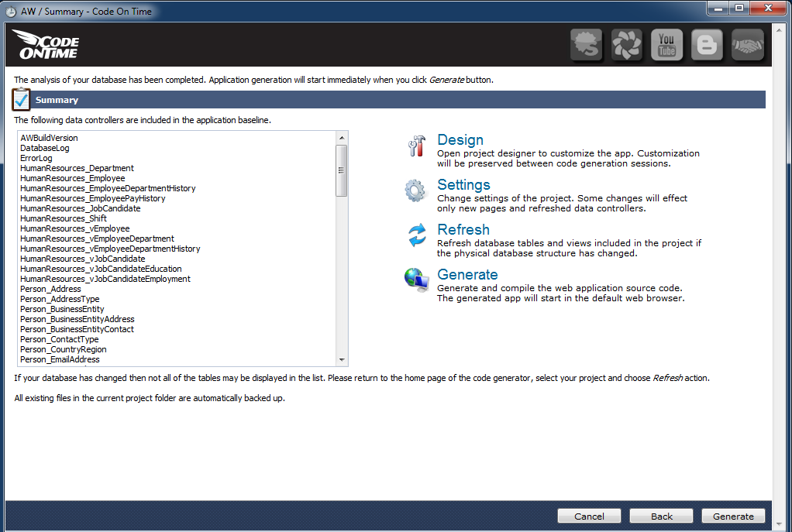Select HumanResources_vJobCandidateEducation controller
Image resolution: width=792 pixels, height=532 pixels.
click(101, 269)
